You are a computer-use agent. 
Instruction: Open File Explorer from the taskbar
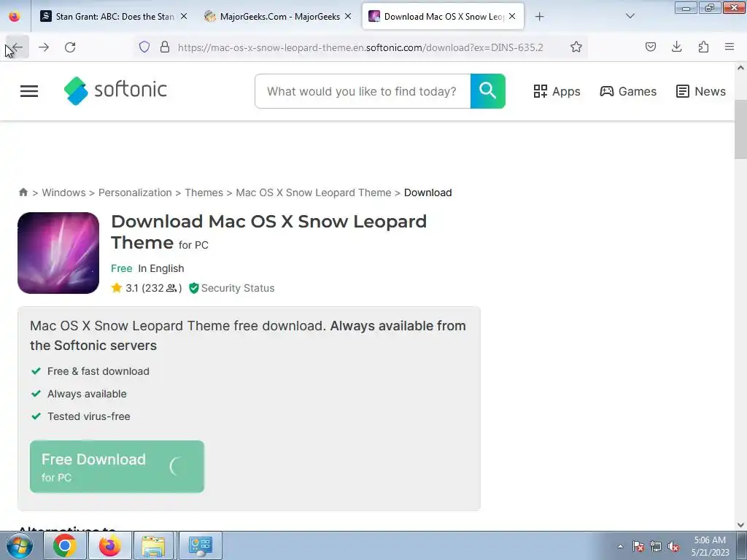point(153,545)
